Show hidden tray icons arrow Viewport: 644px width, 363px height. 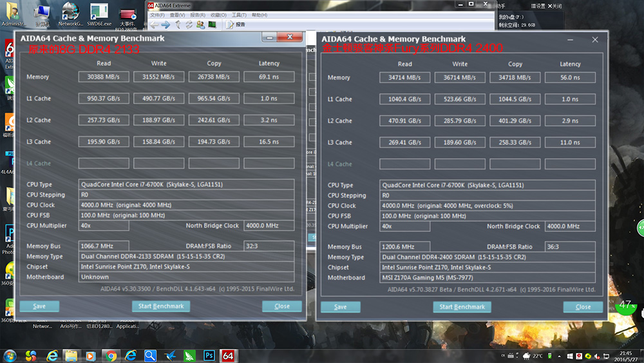click(559, 356)
